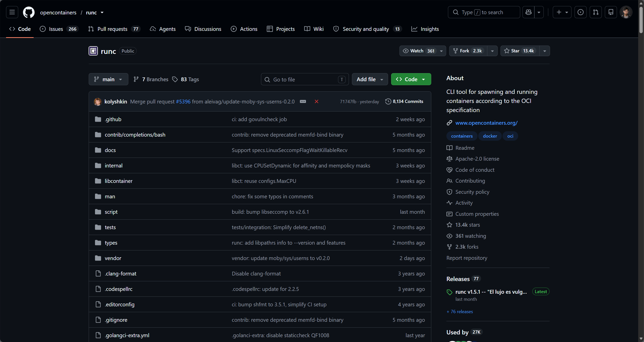Screen dimensions: 644x342
Task: Expand the Copilot dropdown arrow in header
Action: coord(539,12)
